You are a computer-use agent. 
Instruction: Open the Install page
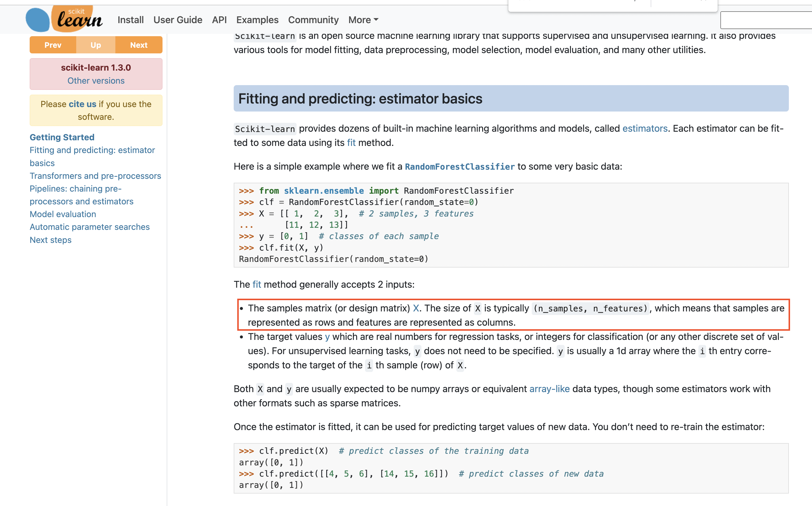pyautogui.click(x=130, y=20)
